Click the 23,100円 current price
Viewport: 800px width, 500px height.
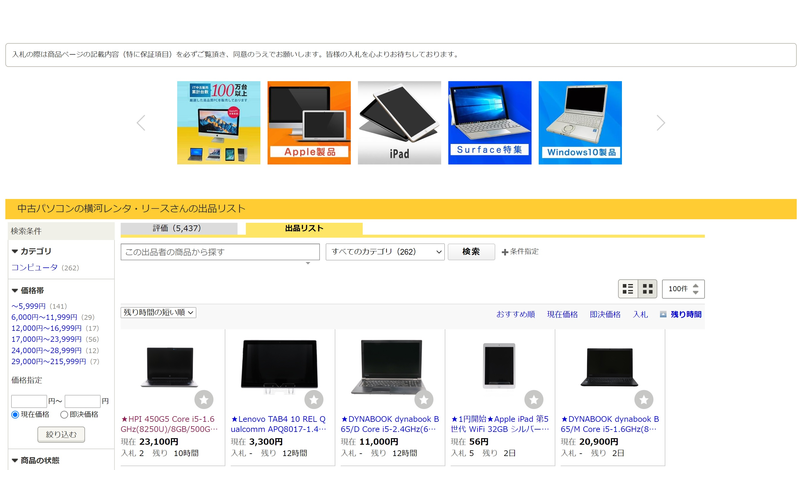point(159,442)
